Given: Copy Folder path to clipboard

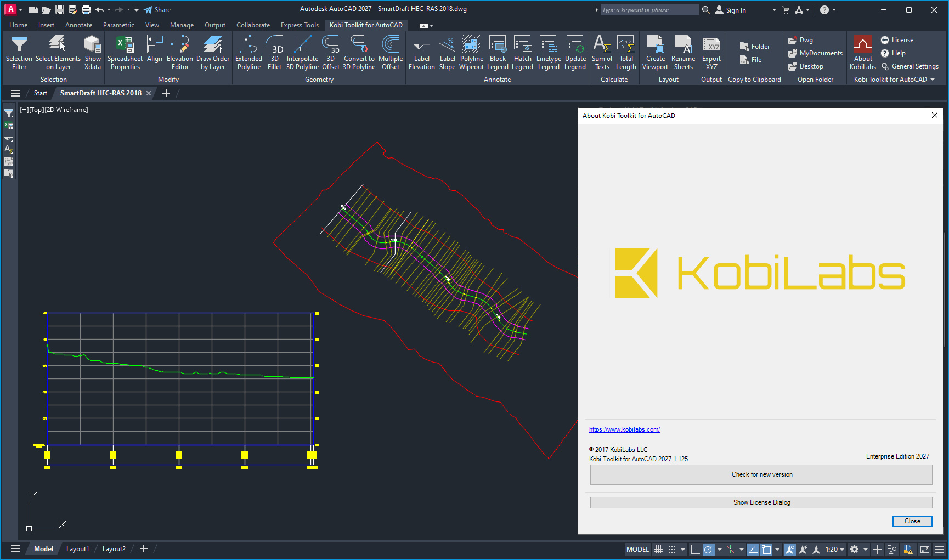Looking at the screenshot, I should pyautogui.click(x=755, y=47).
